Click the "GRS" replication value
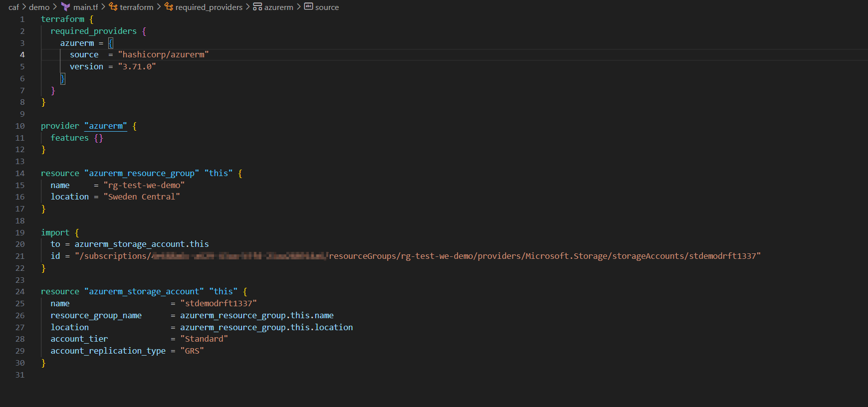The image size is (868, 407). [192, 351]
